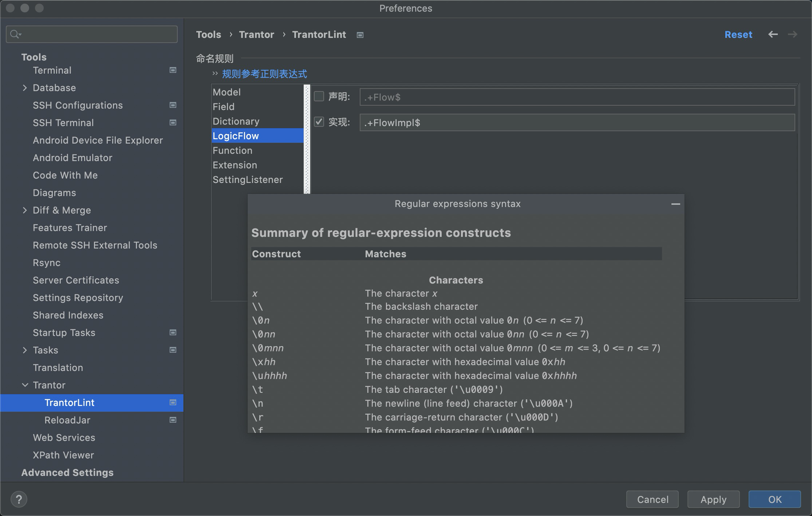Click project icon beside TrantorLint breadcrumb
The width and height of the screenshot is (812, 516).
pyautogui.click(x=360, y=35)
